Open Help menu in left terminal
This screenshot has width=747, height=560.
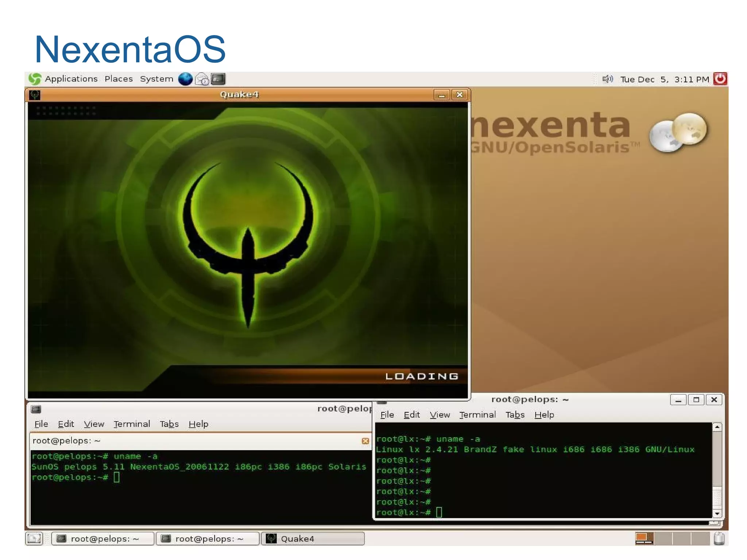click(x=198, y=424)
